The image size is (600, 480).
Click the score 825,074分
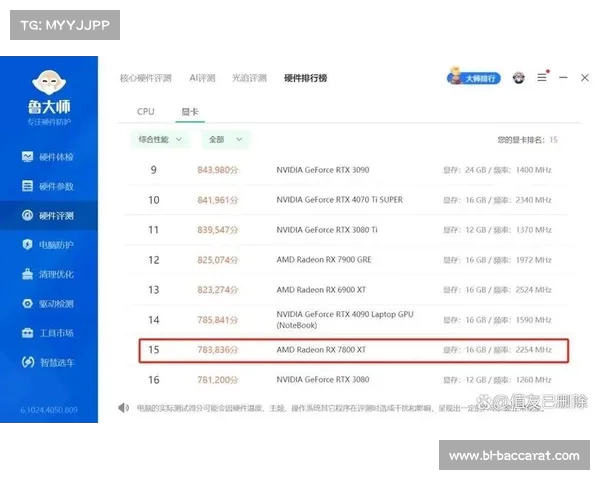tap(218, 260)
